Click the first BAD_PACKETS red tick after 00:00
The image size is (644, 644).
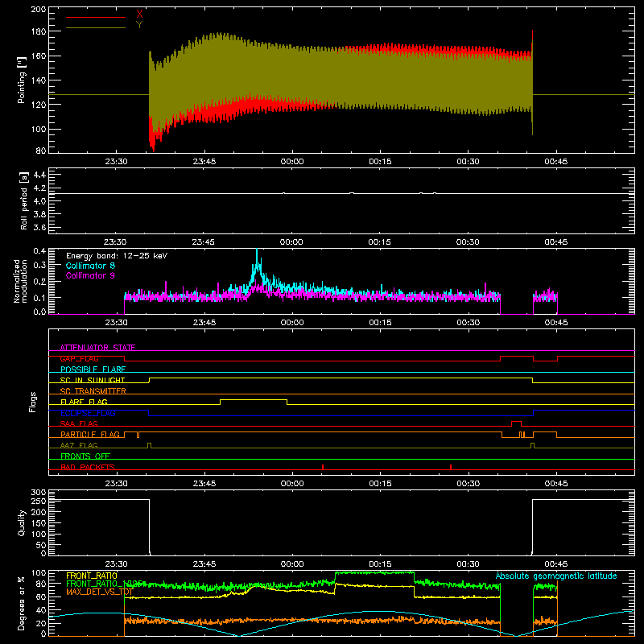click(x=323, y=467)
